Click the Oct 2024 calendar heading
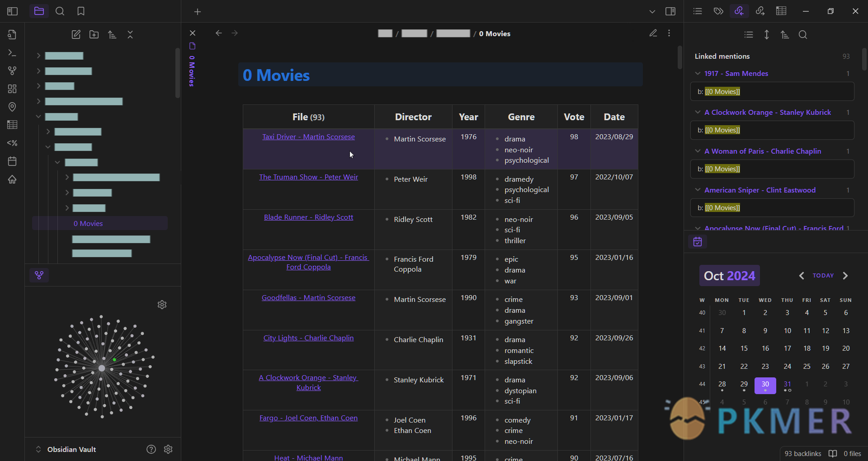 click(729, 276)
